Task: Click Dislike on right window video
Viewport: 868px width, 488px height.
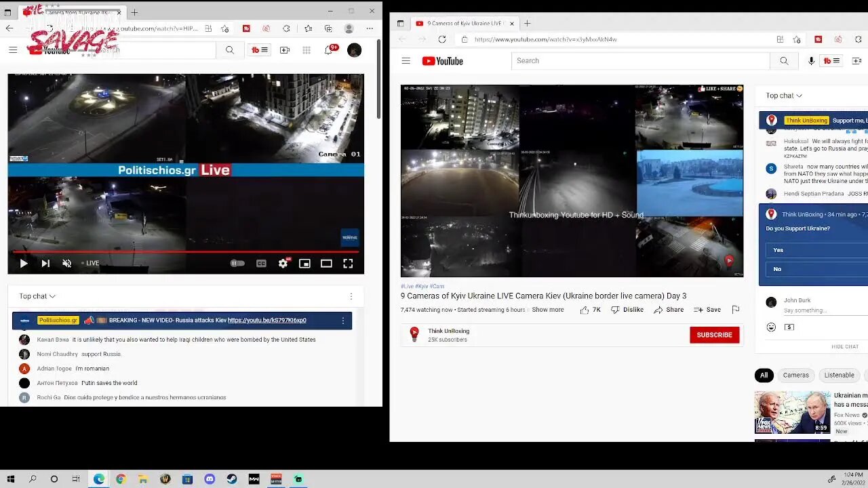Action: coord(627,310)
